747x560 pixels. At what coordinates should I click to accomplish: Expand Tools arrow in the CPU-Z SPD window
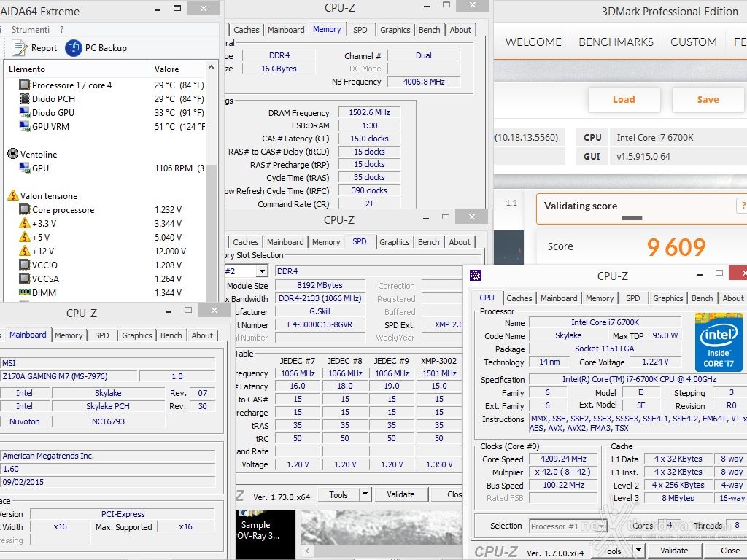(x=365, y=495)
